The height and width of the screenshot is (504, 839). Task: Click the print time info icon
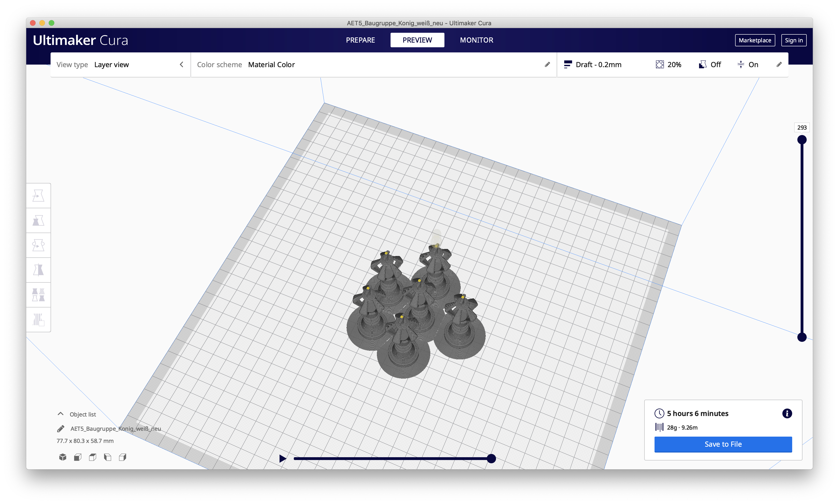pos(787,413)
